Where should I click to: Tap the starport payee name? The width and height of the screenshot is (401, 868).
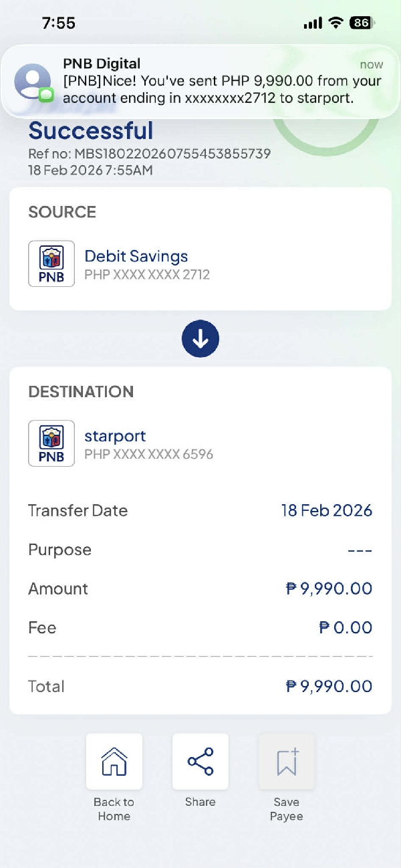(x=115, y=436)
